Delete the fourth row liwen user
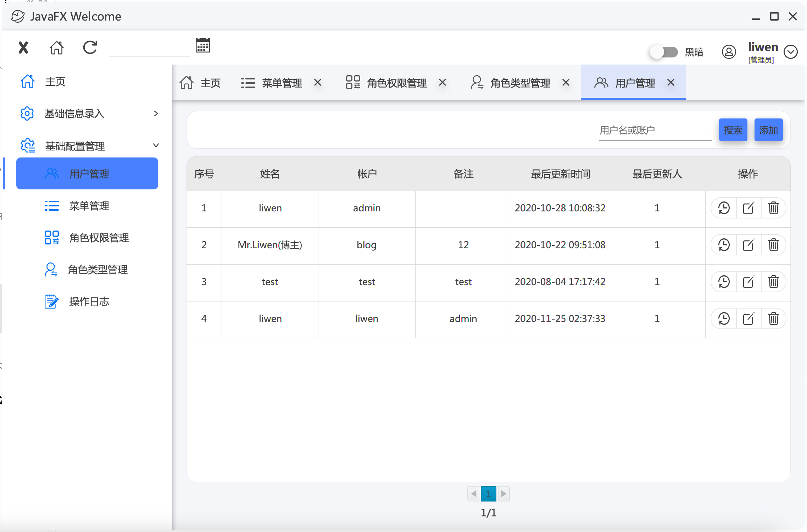Viewport: 807px width, 532px height. pyautogui.click(x=773, y=318)
